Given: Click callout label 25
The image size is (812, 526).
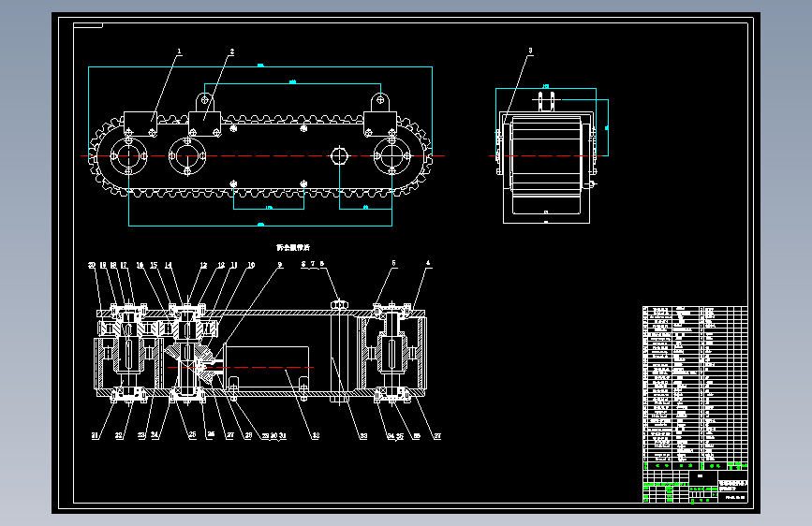Looking at the screenshot, I should 192,435.
